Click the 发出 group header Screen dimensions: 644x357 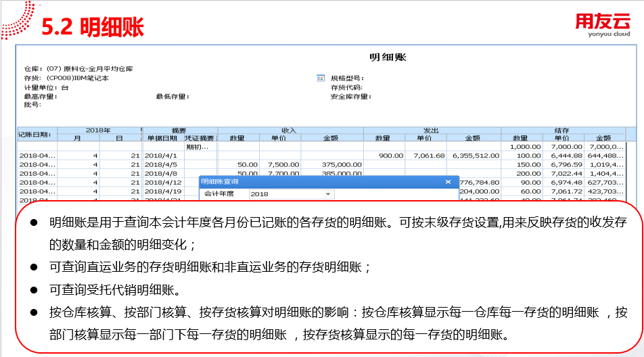pos(432,130)
